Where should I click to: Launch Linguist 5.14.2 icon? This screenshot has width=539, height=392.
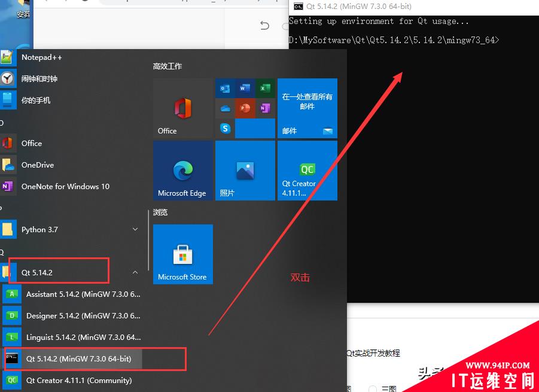click(12, 338)
